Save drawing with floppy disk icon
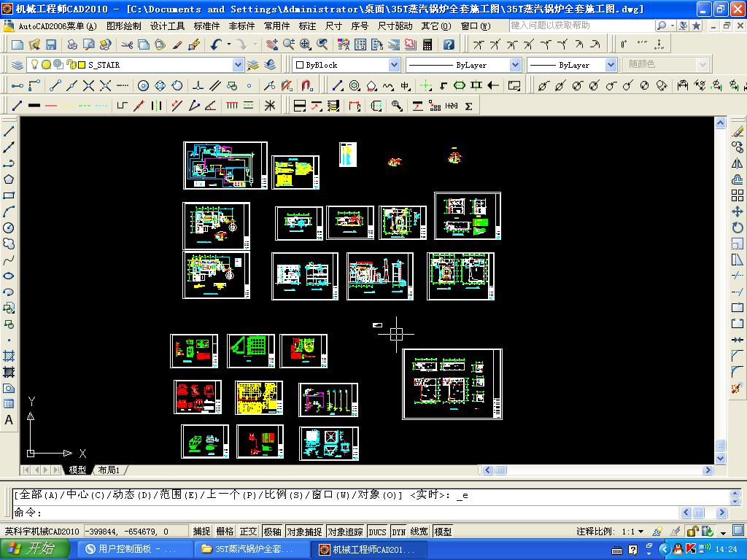This screenshot has height=560, width=747. [x=51, y=44]
